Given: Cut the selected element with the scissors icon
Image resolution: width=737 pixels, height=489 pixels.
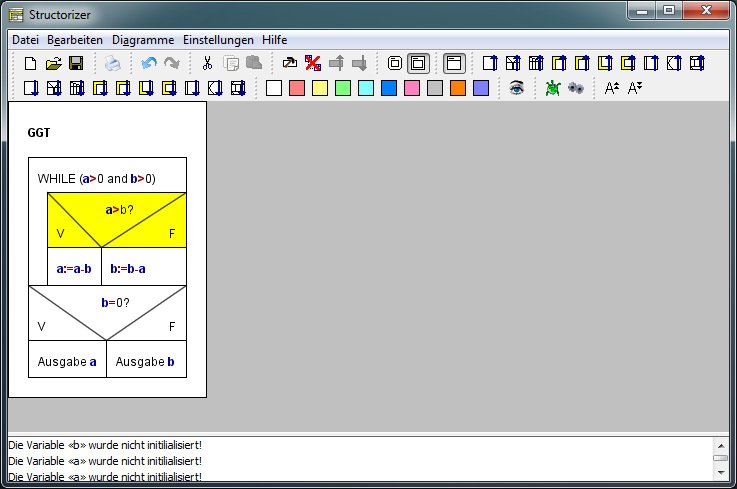Looking at the screenshot, I should click(x=207, y=63).
